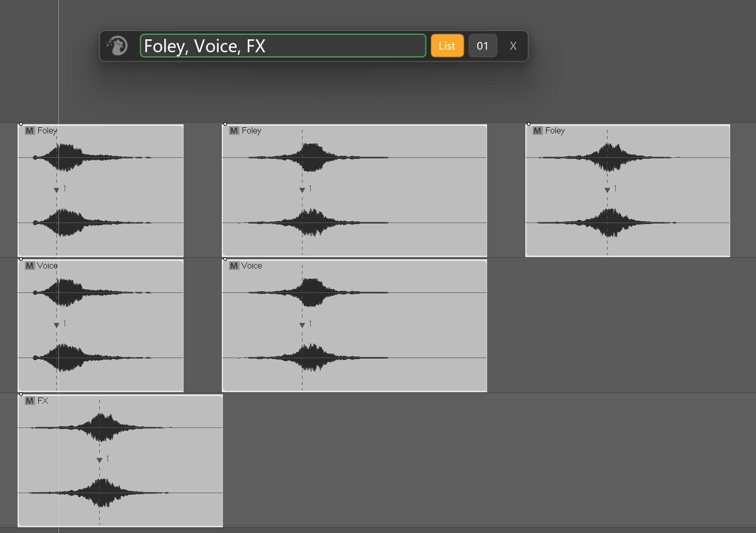Toggle M mute icon on third Foley item
Image resolution: width=756 pixels, height=533 pixels.
coord(537,130)
